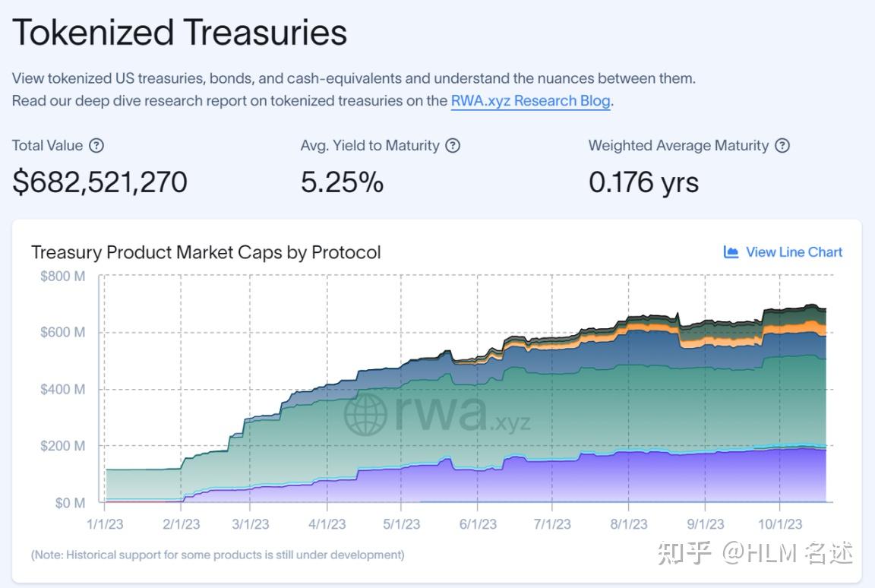875x588 pixels.
Task: Open the RWA.xyz Research Blog link
Action: [530, 100]
